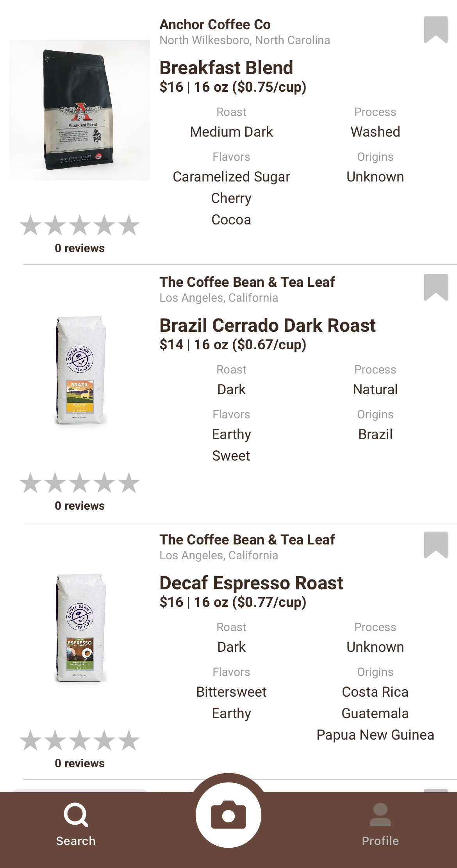
Task: Rate Breakfast Blend using its star row
Action: click(80, 225)
